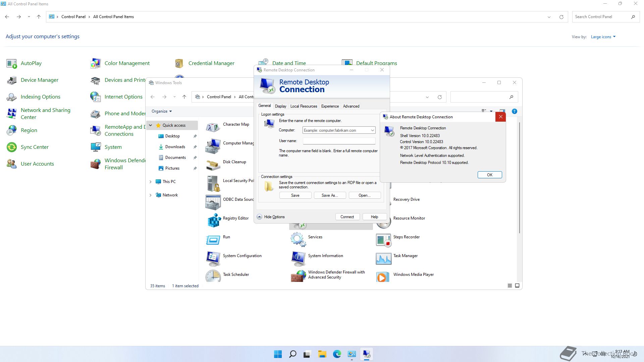The width and height of the screenshot is (644, 362).
Task: Open View by Large icons dropdown
Action: tap(603, 37)
